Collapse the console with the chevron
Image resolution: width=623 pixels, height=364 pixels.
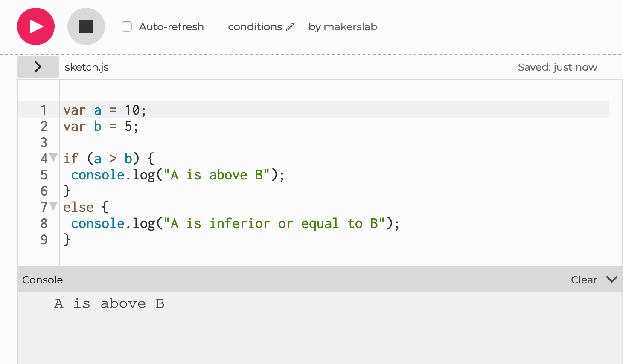tap(611, 280)
